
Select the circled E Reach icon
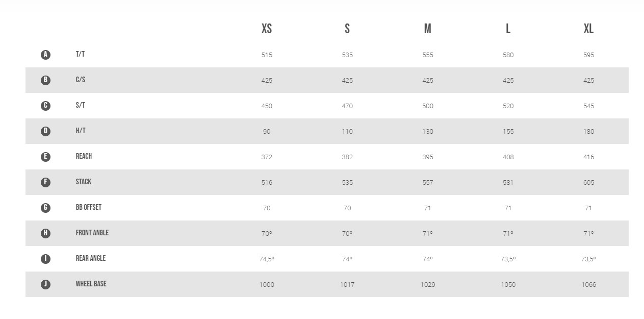point(45,157)
